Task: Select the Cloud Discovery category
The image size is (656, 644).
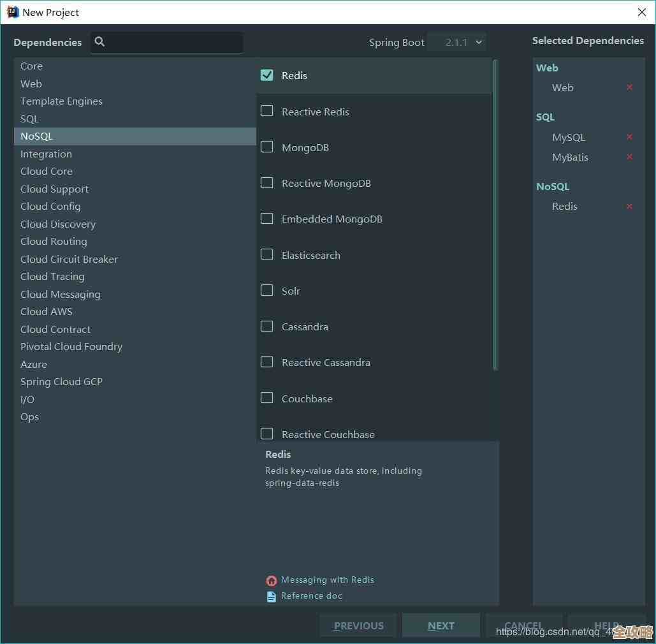Action: (58, 224)
